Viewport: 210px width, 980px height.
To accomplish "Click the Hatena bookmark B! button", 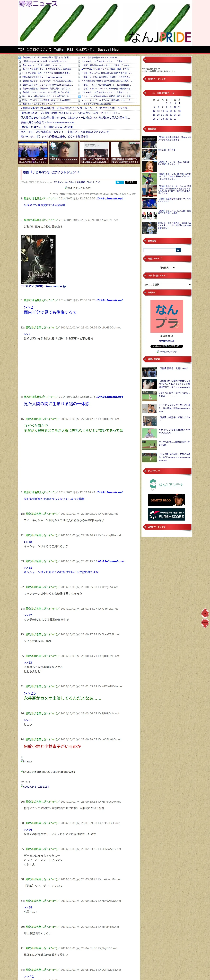I will pos(120,182).
